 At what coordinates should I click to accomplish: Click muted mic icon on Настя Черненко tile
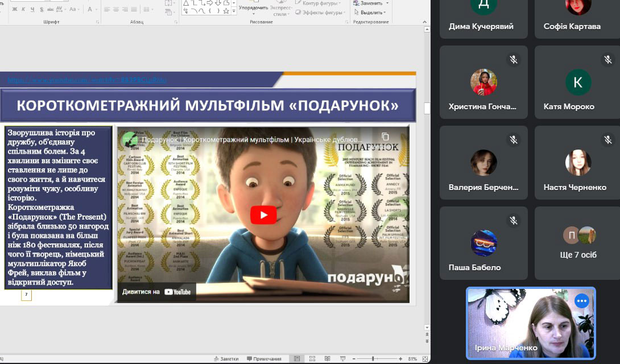[x=607, y=140]
